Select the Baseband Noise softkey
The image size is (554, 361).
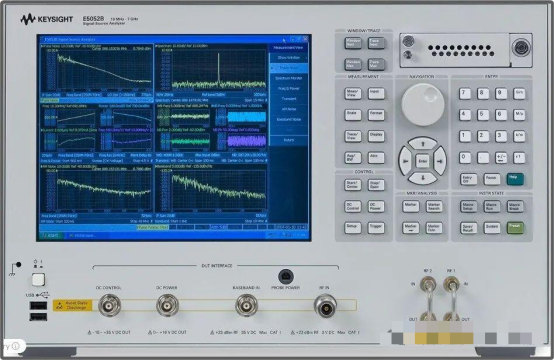[289, 119]
